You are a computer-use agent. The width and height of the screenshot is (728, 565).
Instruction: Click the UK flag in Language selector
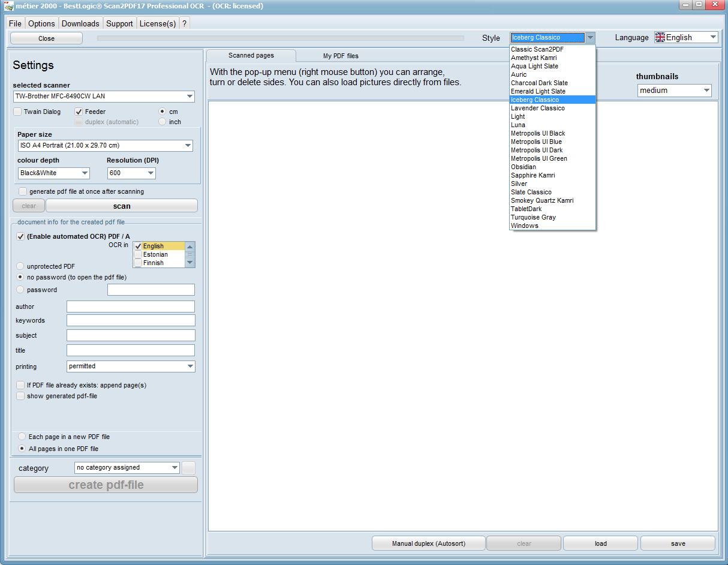(660, 37)
